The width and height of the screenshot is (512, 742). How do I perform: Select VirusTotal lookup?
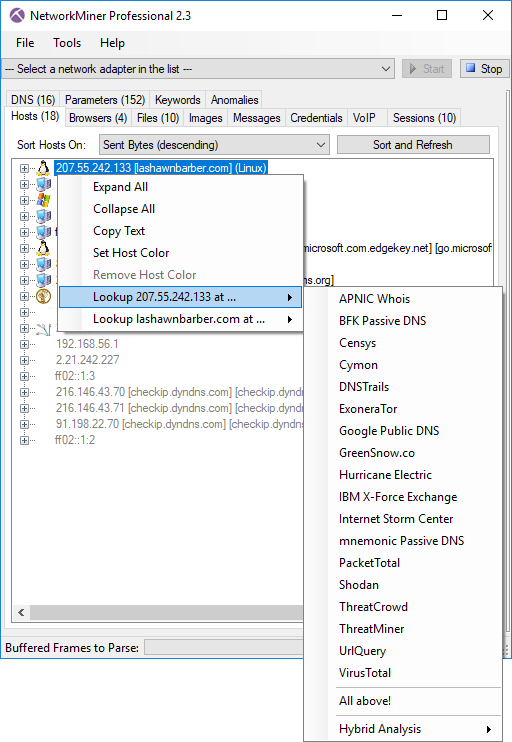click(403, 673)
